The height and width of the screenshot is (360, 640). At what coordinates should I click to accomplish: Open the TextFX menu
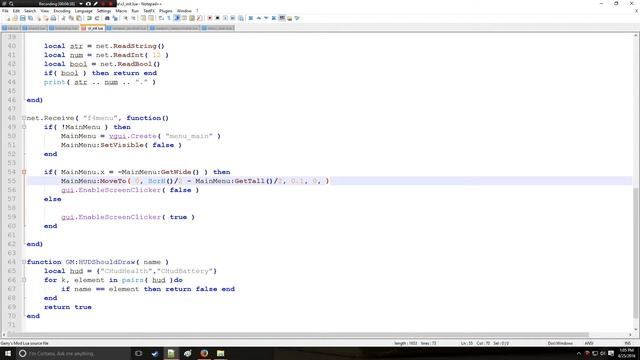(x=149, y=11)
